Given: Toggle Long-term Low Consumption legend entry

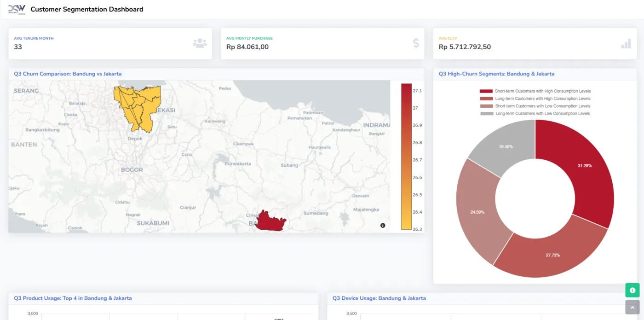Looking at the screenshot, I should [535, 113].
